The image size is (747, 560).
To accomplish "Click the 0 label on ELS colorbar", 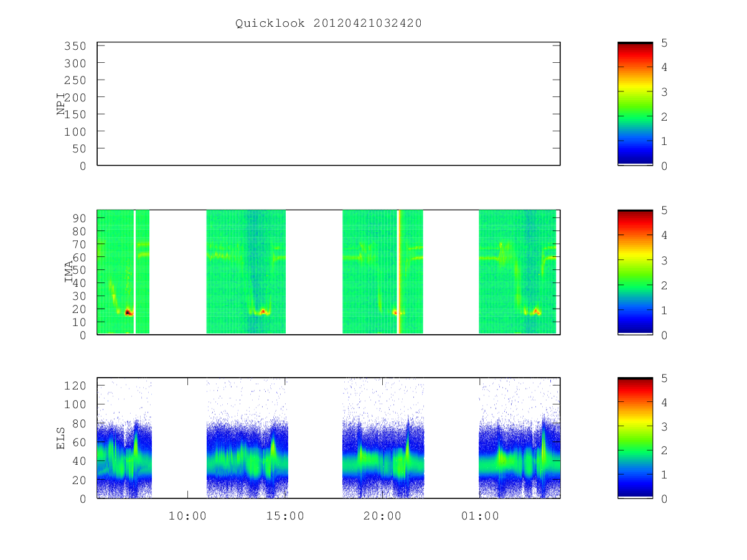I will [x=664, y=499].
